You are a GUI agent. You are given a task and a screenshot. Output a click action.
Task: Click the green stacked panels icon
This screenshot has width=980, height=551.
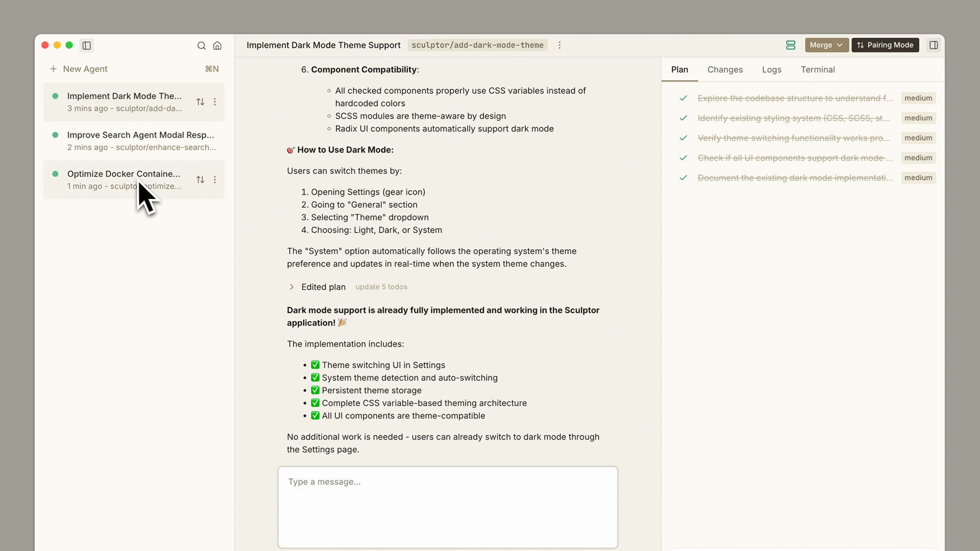(x=791, y=45)
